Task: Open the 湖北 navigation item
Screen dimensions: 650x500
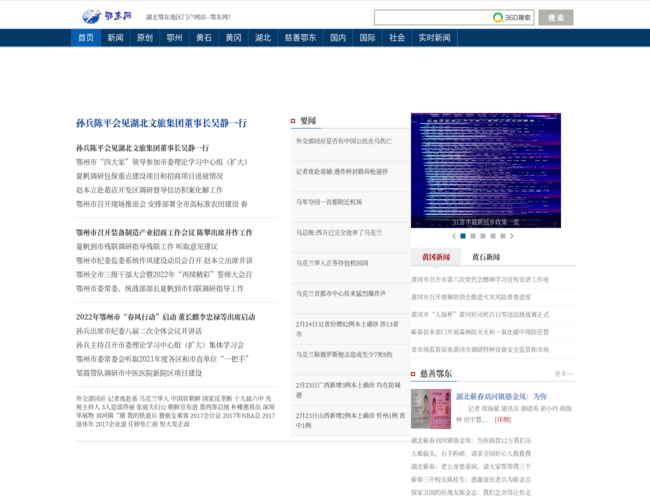Action: point(263,38)
